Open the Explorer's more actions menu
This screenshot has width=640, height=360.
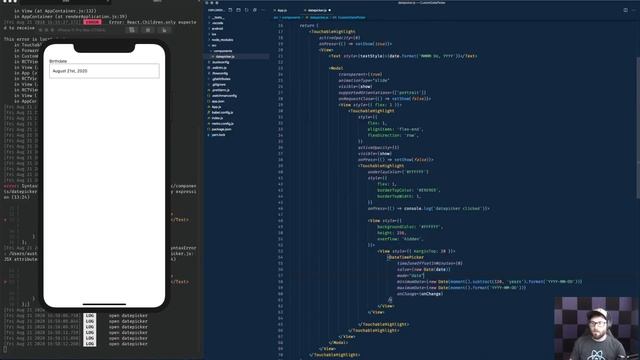click(x=263, y=10)
